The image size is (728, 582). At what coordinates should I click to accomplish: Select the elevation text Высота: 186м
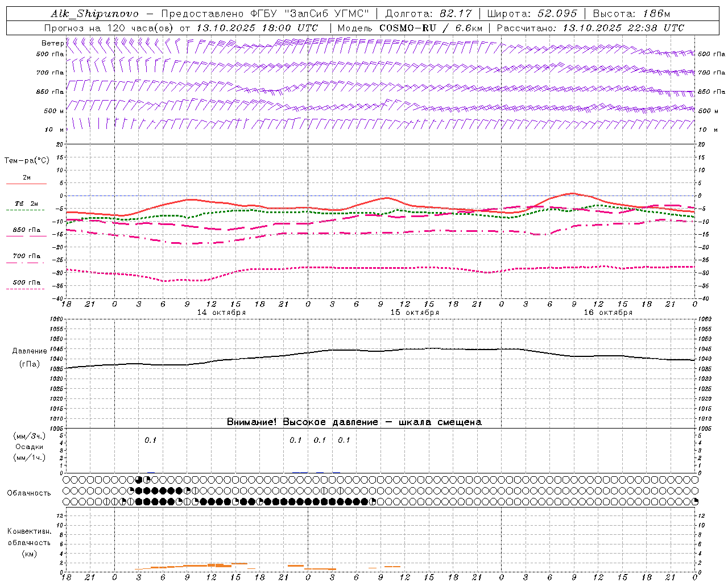pyautogui.click(x=631, y=14)
